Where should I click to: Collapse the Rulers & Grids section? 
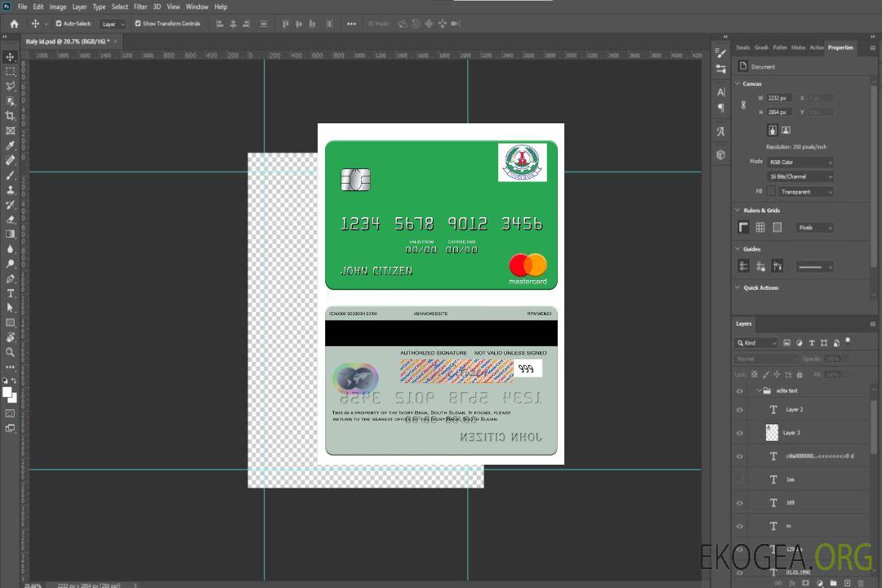click(x=738, y=210)
